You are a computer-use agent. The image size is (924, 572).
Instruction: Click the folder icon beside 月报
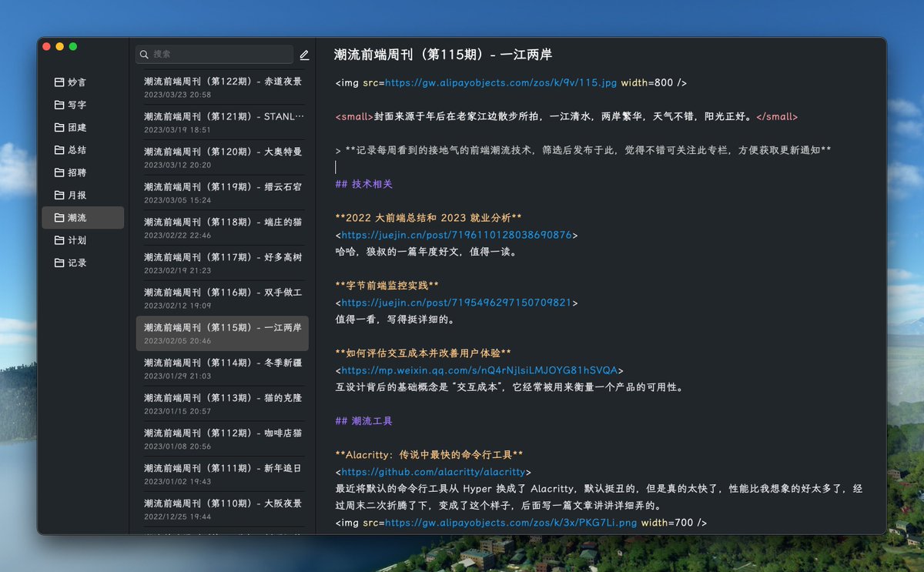[x=58, y=195]
